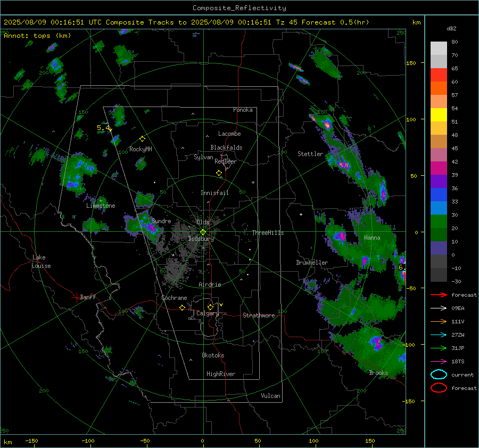This screenshot has width=479, height=448.
Task: Click the HighRiver city label
Action: click(x=221, y=374)
